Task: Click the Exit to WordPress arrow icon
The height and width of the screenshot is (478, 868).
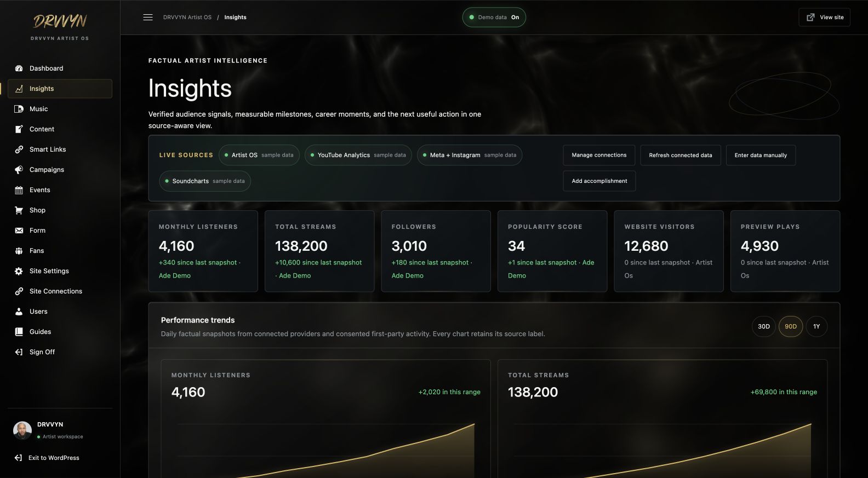Action: (x=18, y=458)
